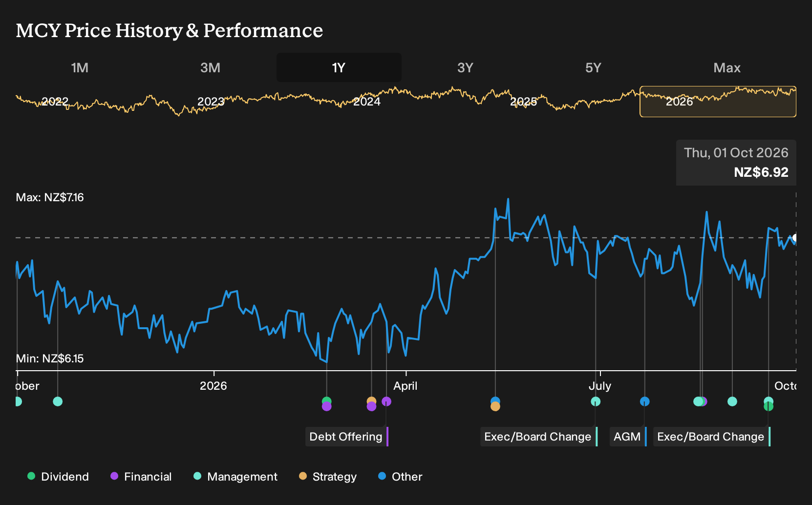
Task: Select the Max time range tab
Action: (727, 67)
